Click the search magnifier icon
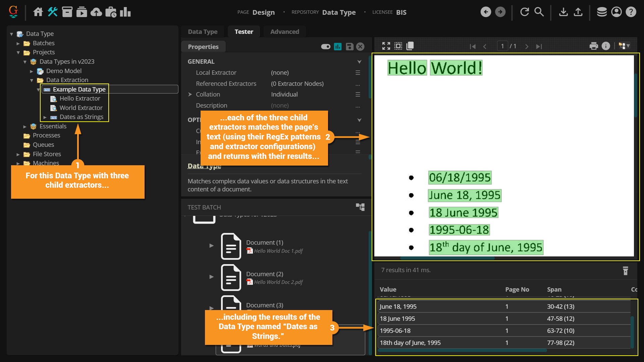Image resolution: width=644 pixels, height=362 pixels. (539, 12)
